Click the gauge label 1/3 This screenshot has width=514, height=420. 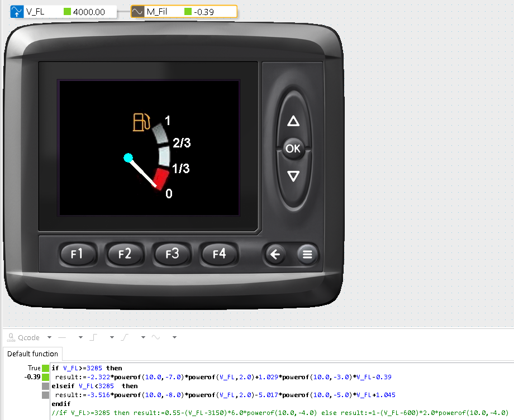click(181, 169)
